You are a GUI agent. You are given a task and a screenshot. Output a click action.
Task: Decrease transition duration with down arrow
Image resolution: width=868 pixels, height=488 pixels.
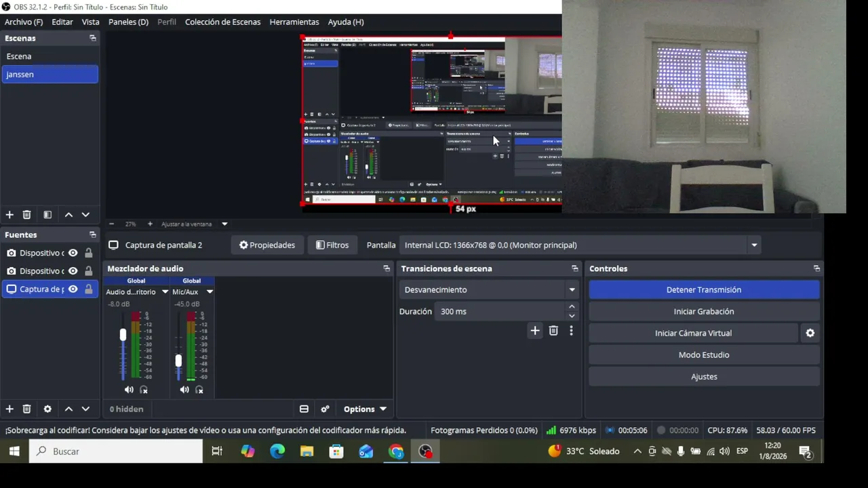[x=572, y=316]
